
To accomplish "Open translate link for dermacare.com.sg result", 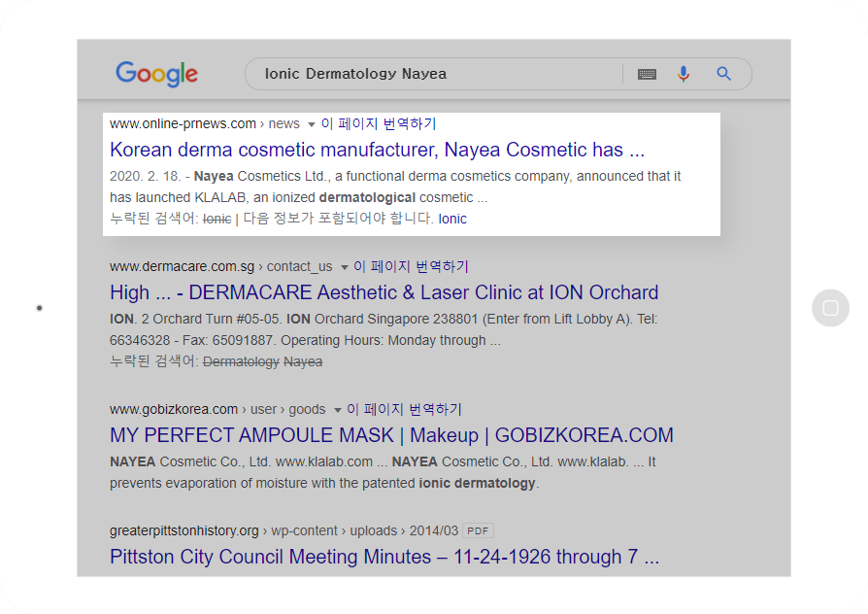I will 412,266.
